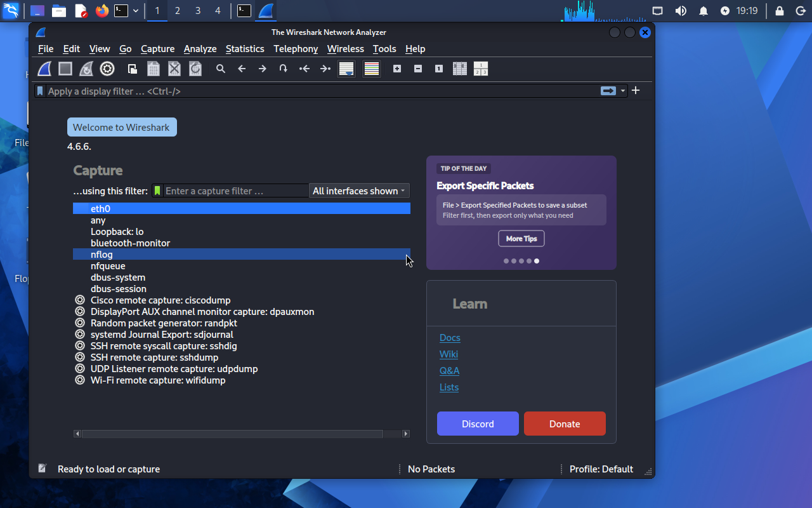Click the capture filter input field
Screen dimensions: 812x508
236,190
